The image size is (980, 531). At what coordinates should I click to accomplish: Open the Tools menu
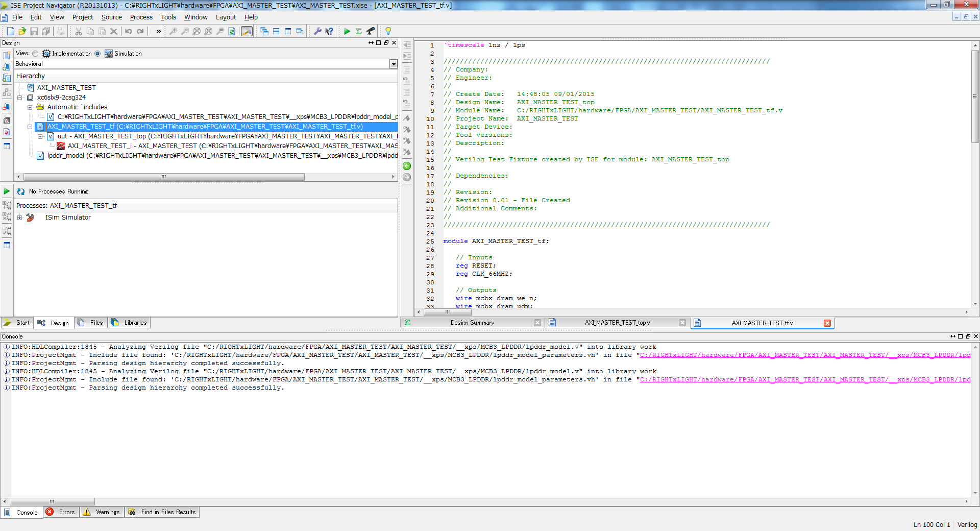[168, 17]
